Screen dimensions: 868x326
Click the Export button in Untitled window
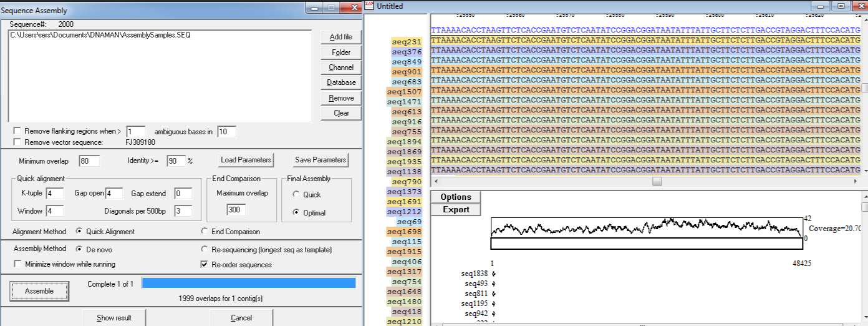pos(456,209)
